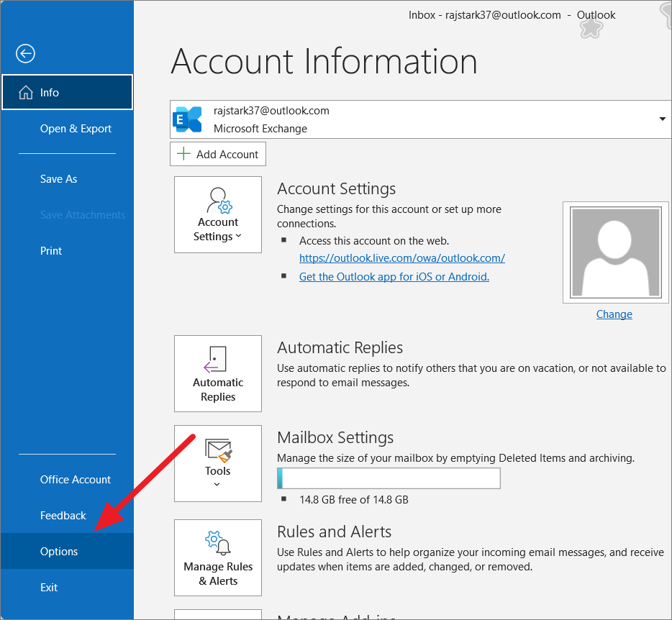Expand the Tools mailbox dropdown
This screenshot has height=620, width=672.
click(x=218, y=464)
